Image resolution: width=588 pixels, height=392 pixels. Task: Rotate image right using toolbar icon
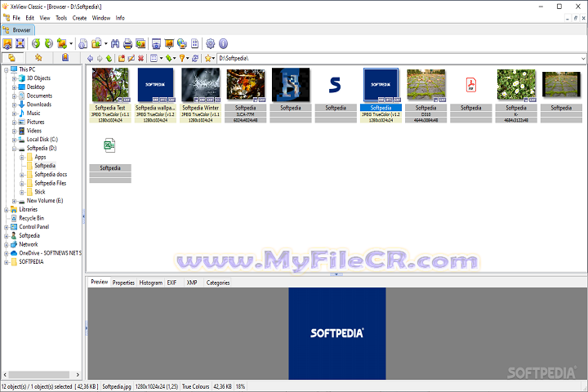[x=49, y=43]
